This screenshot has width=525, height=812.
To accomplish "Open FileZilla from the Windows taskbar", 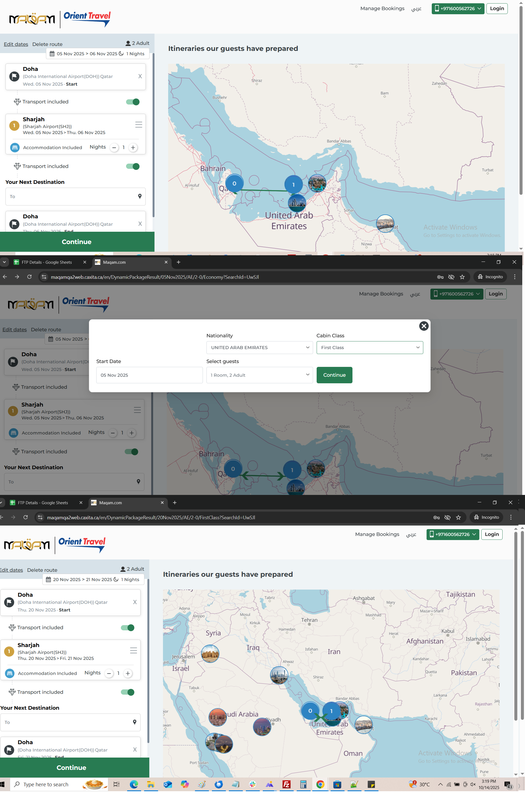I will click(x=286, y=784).
